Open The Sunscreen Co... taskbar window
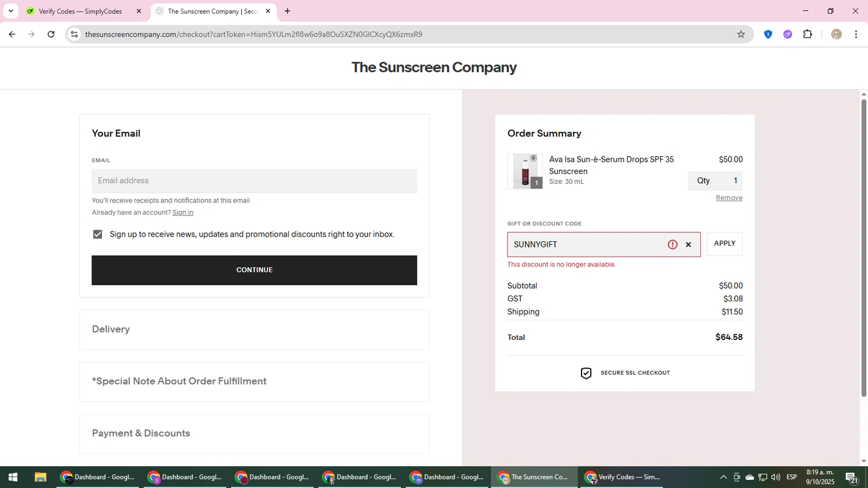 coord(535,478)
